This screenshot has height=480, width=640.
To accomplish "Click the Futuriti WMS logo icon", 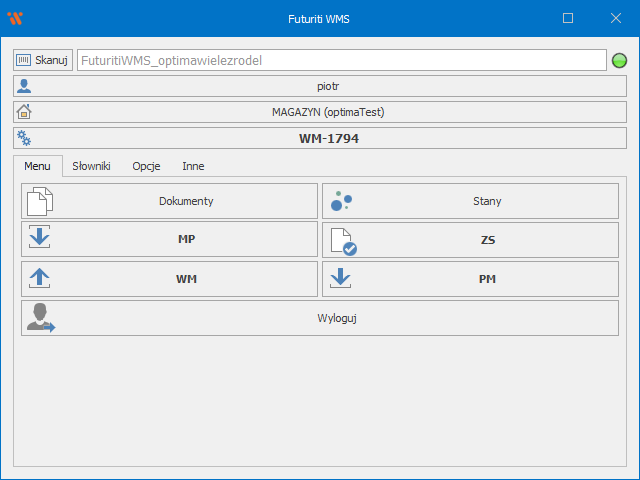I will tap(15, 18).
